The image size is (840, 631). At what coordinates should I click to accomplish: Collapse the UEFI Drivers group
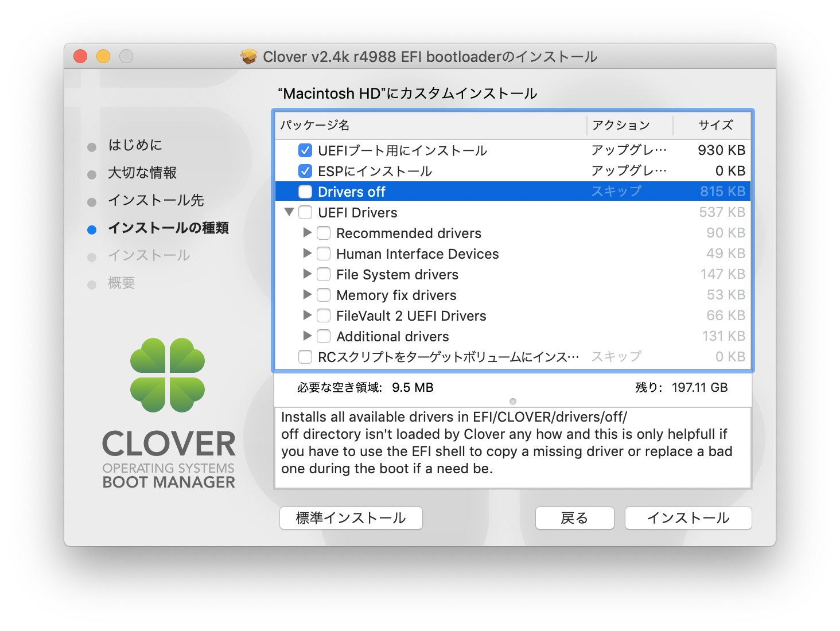pyautogui.click(x=289, y=212)
